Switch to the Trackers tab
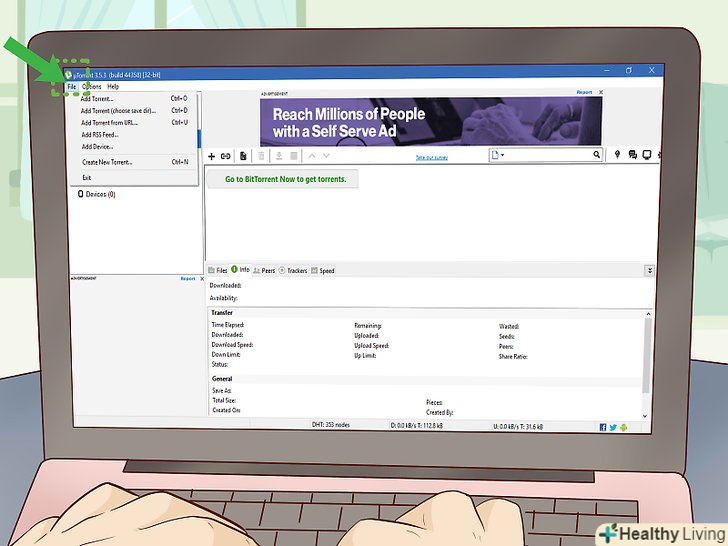The height and width of the screenshot is (546, 728). click(293, 271)
